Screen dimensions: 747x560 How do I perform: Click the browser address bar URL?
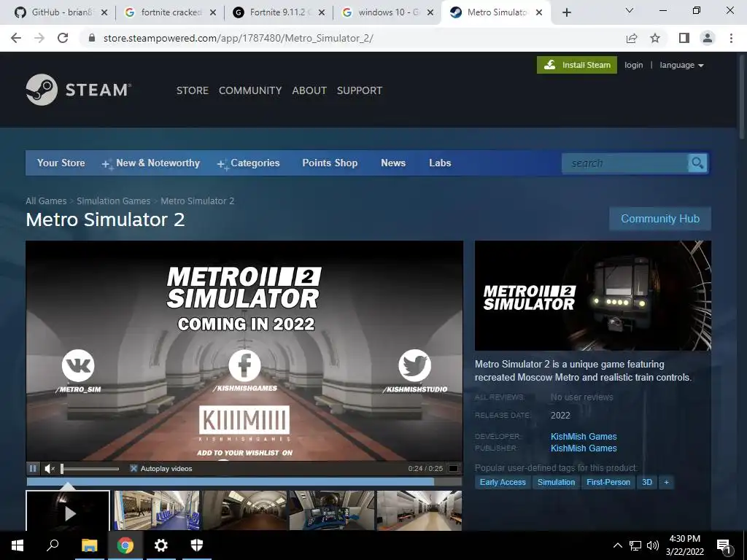point(239,38)
